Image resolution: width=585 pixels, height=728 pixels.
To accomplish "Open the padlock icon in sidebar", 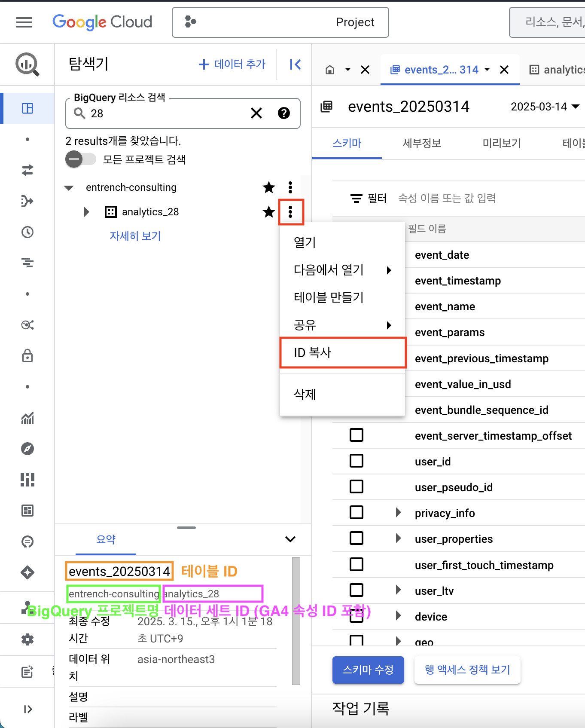I will (27, 356).
